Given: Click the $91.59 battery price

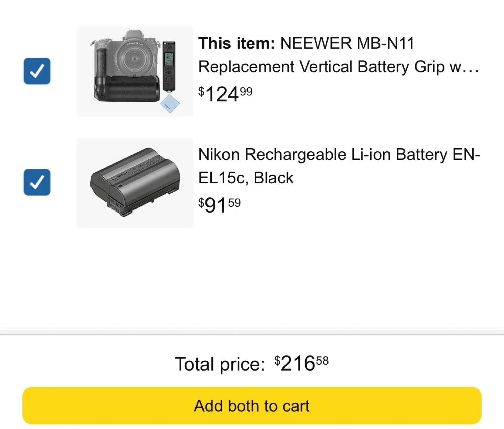Looking at the screenshot, I should click(x=219, y=205).
